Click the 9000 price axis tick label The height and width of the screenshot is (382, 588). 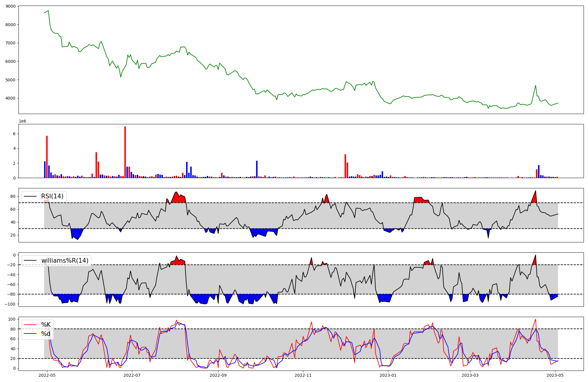pyautogui.click(x=11, y=6)
